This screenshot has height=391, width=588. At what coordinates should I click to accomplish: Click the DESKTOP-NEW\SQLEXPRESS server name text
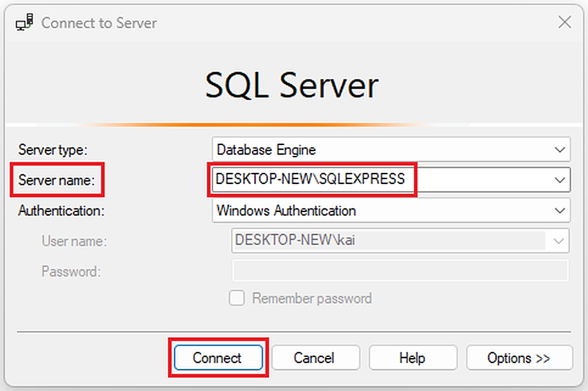(310, 179)
